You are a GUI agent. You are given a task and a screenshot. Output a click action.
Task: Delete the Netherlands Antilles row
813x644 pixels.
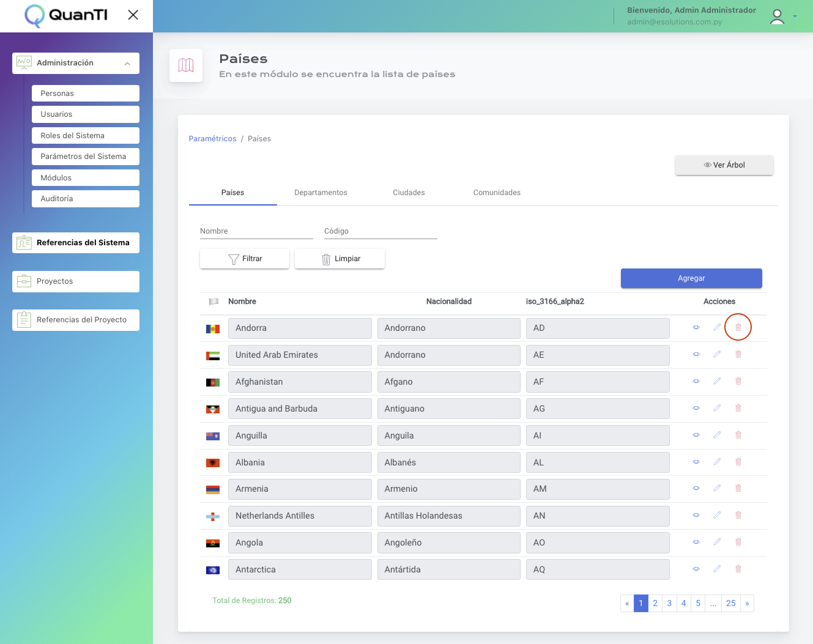coord(738,516)
